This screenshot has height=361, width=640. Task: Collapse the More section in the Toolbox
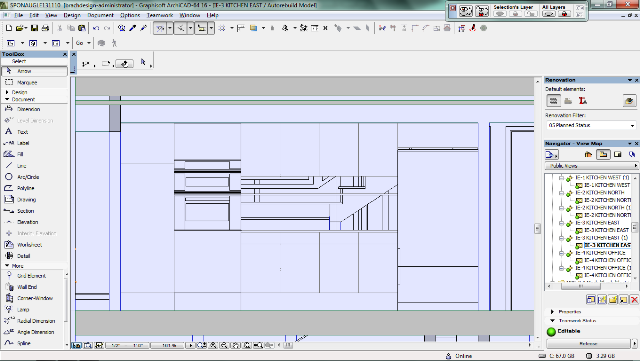(7, 266)
